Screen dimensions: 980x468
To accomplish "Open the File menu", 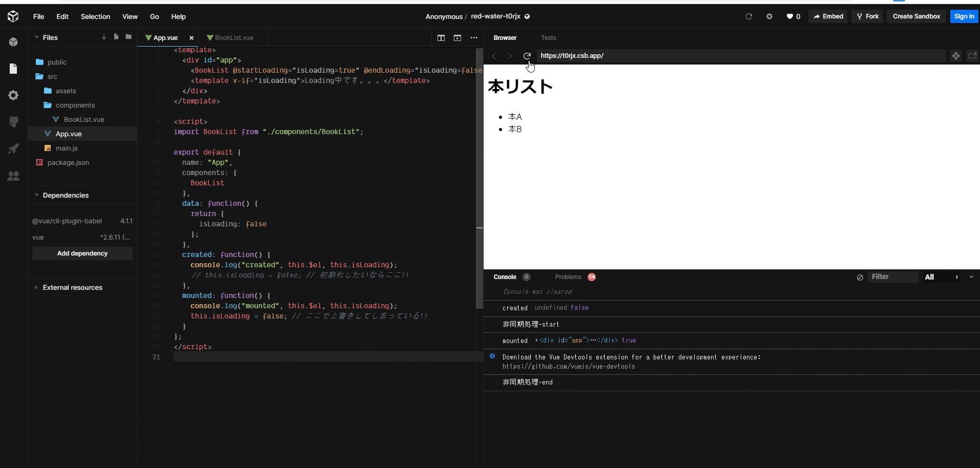I will (x=38, y=16).
